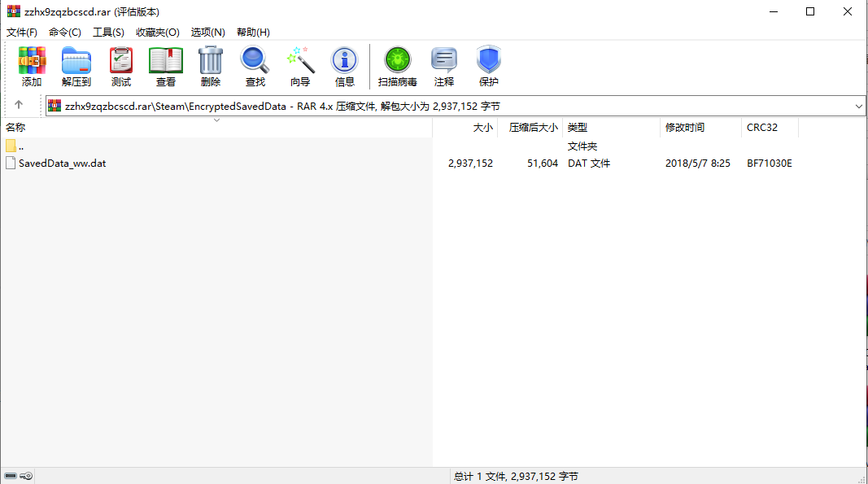Open the 命令(C) menu
868x484 pixels.
(65, 32)
